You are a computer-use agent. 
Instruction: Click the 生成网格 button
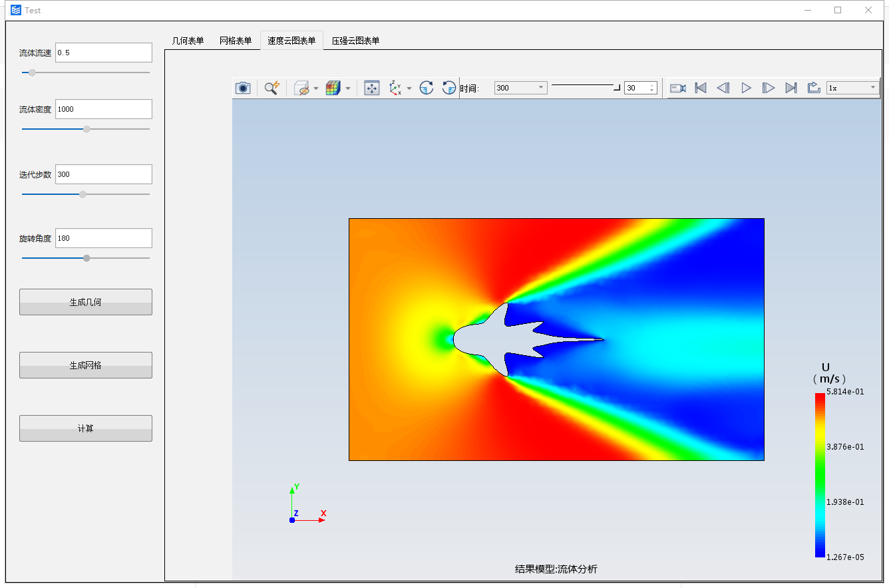[x=86, y=365]
